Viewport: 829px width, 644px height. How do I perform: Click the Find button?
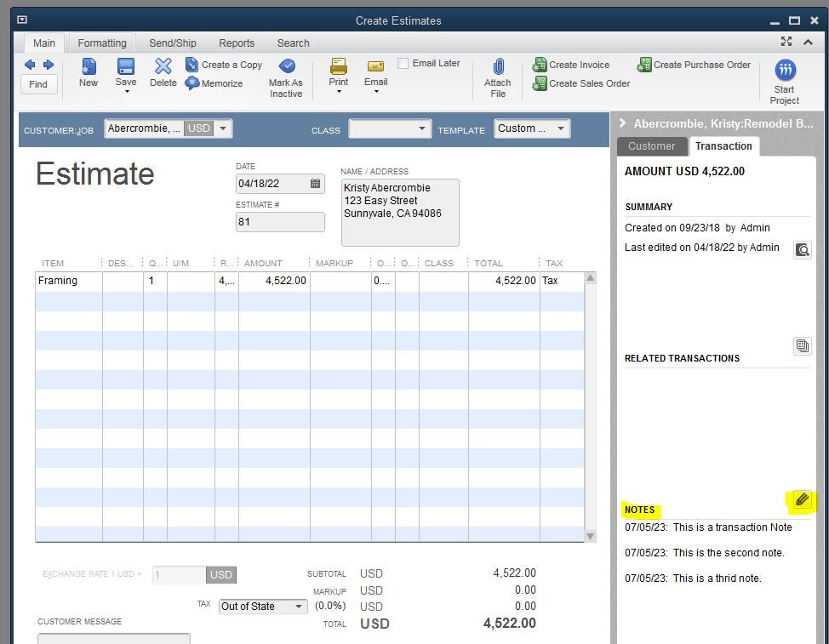click(39, 84)
